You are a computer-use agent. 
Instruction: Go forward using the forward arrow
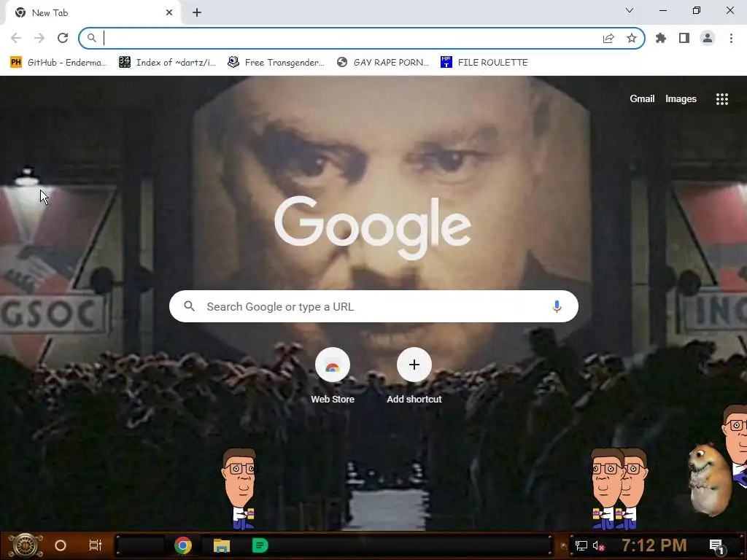tap(39, 38)
